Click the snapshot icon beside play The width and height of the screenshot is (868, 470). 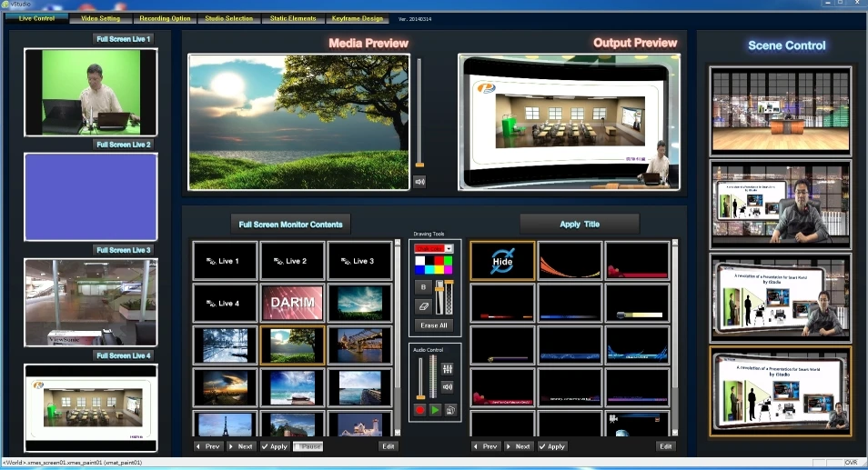coord(450,410)
